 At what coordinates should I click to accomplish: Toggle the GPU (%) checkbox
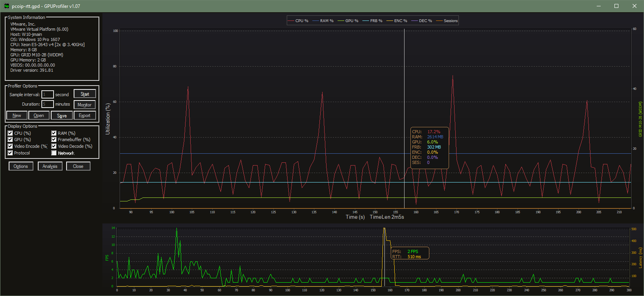(10, 140)
